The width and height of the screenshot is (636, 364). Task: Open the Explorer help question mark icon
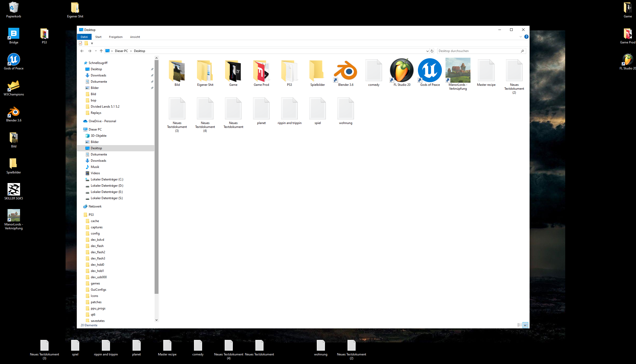point(526,37)
